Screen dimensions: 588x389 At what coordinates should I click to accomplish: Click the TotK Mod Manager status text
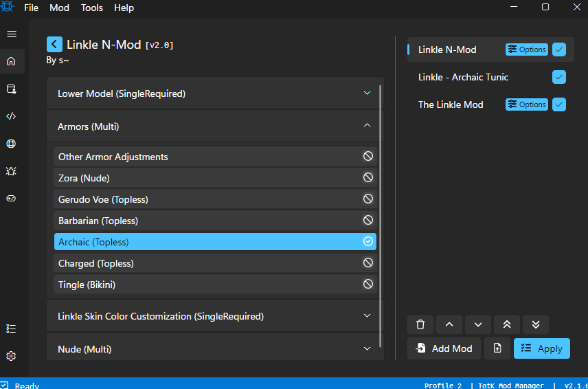(511, 386)
